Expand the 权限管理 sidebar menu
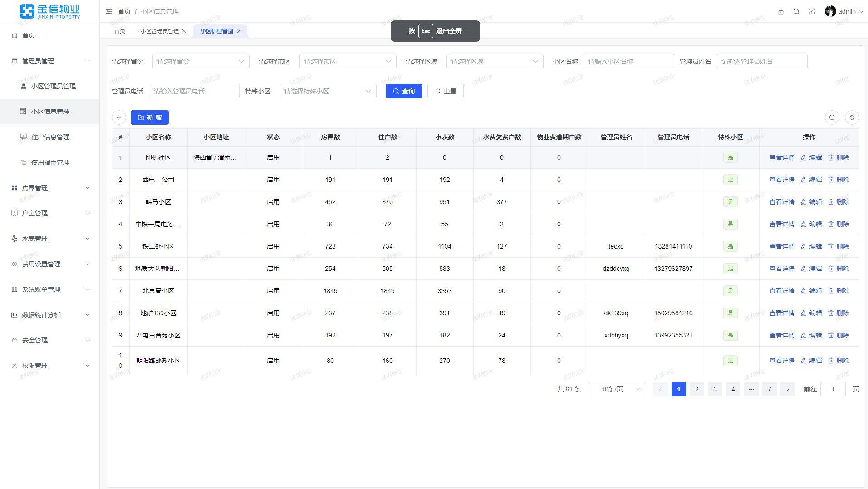 tap(50, 366)
